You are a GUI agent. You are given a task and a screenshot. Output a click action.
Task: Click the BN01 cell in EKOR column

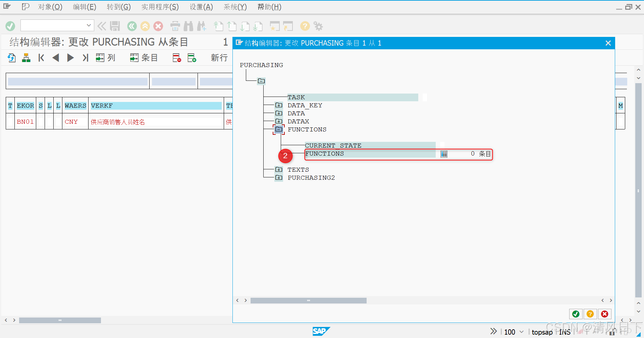click(x=25, y=122)
